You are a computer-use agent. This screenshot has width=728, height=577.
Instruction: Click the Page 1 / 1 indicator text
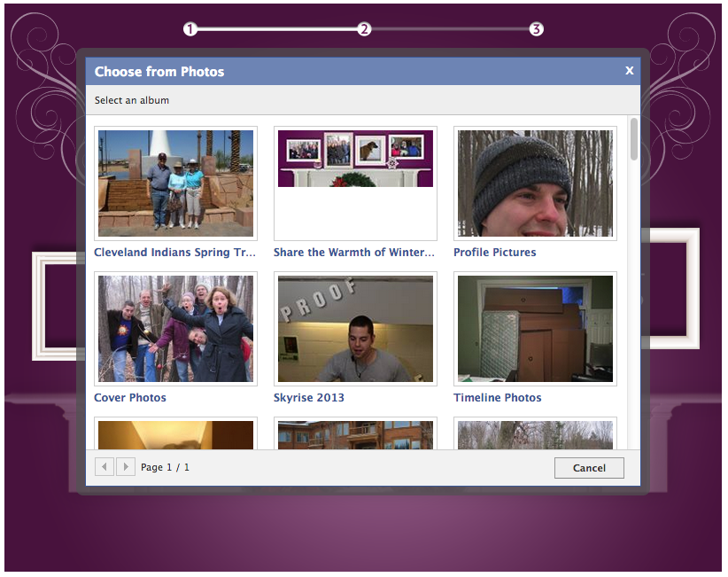[165, 467]
